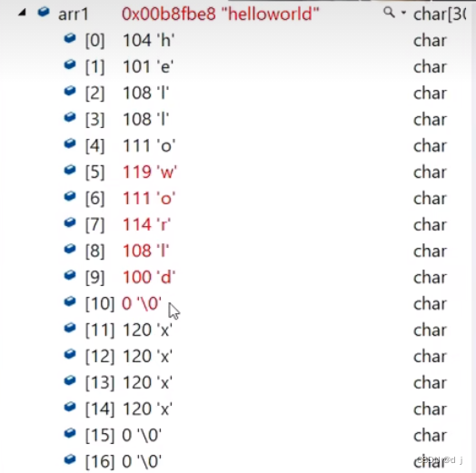The image size is (476, 473).
Task: Click the char type cell in row [12]
Action: 430,357
